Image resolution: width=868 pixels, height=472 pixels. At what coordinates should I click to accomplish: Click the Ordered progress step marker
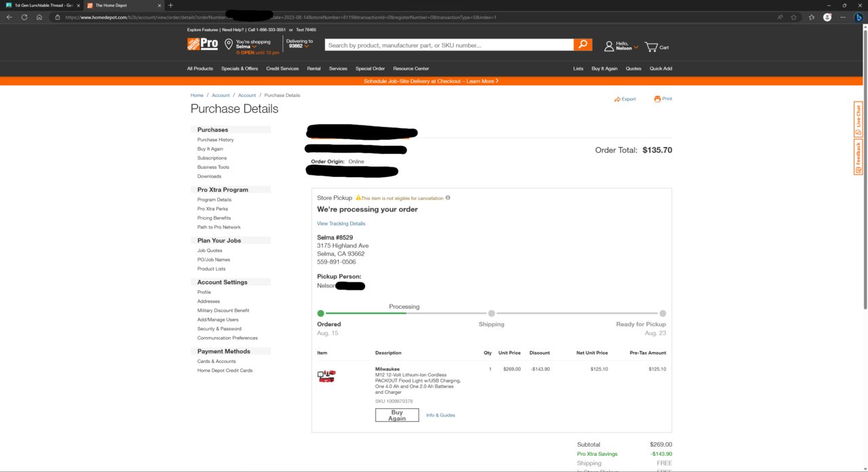[x=321, y=313]
